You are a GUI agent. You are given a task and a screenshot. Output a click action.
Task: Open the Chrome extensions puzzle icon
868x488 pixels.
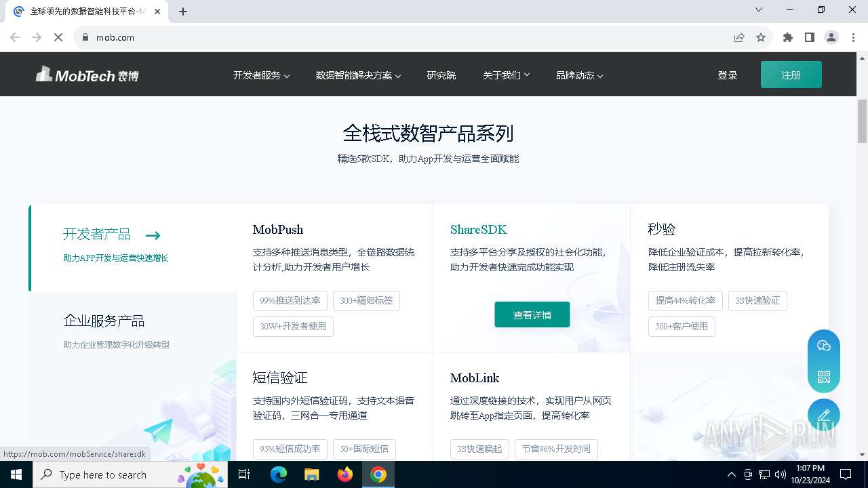pos(788,37)
